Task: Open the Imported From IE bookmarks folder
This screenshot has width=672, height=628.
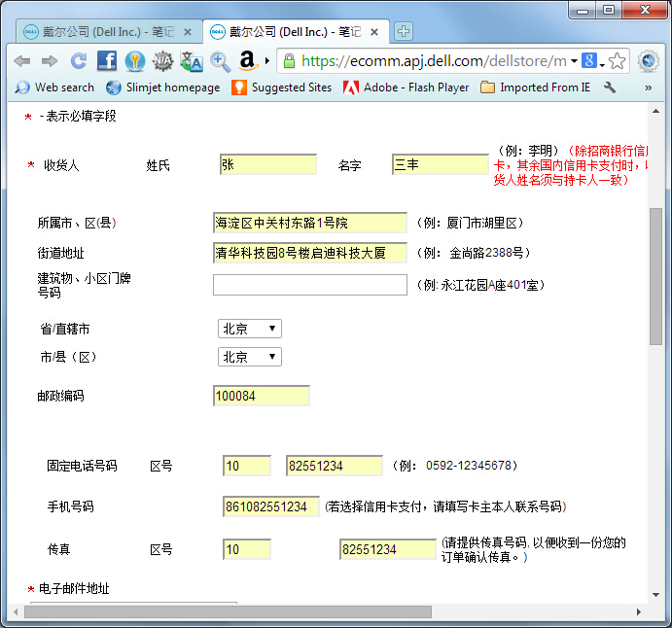Action: click(535, 87)
